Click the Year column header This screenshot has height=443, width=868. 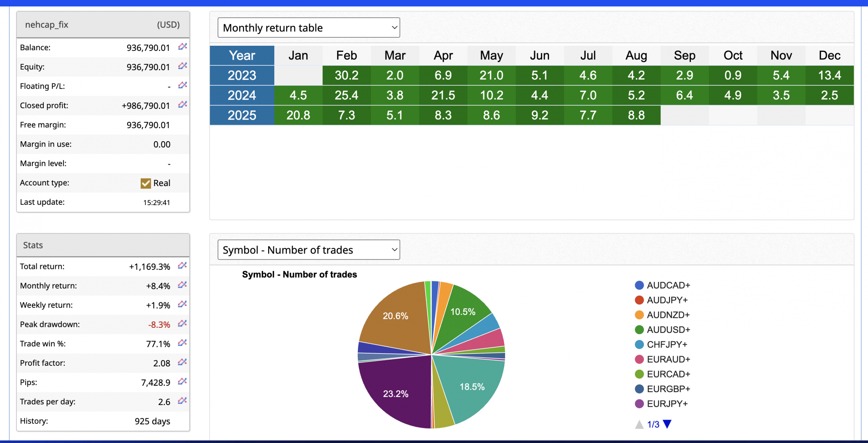(x=242, y=56)
